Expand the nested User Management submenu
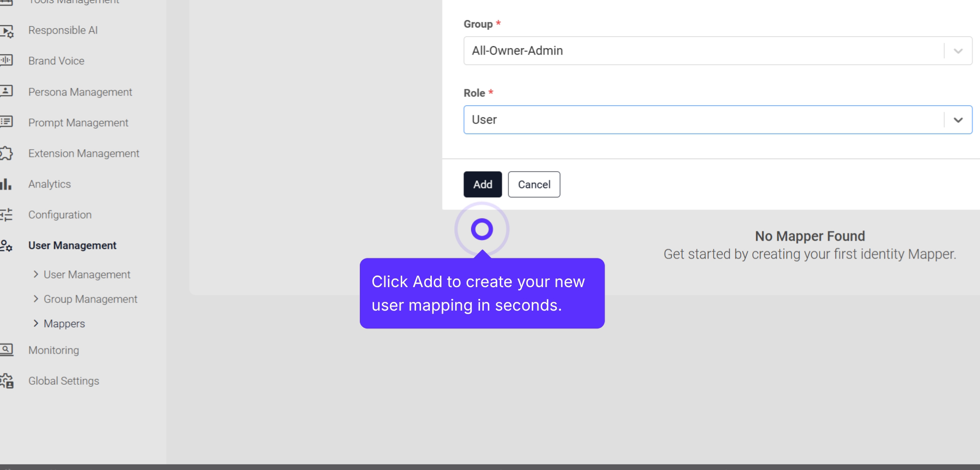 35,274
